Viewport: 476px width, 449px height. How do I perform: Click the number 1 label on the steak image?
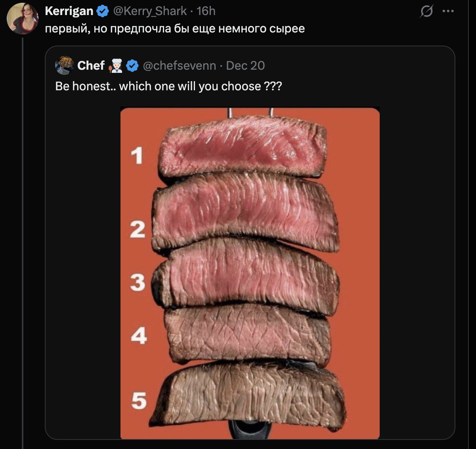[x=137, y=156]
